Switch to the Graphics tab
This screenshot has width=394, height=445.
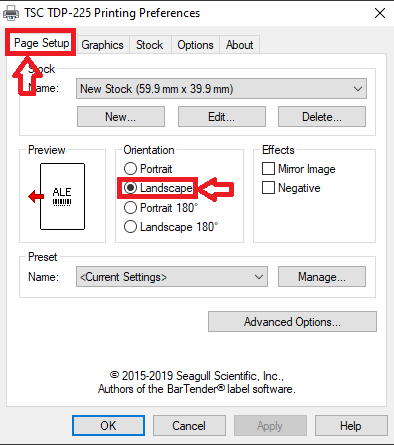click(102, 45)
